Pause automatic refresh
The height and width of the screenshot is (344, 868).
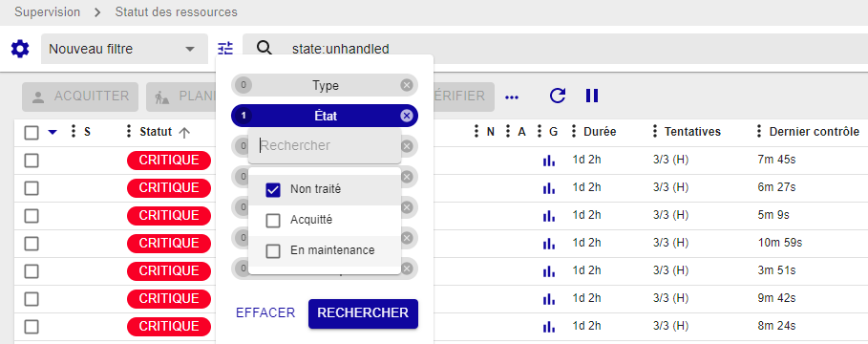592,96
